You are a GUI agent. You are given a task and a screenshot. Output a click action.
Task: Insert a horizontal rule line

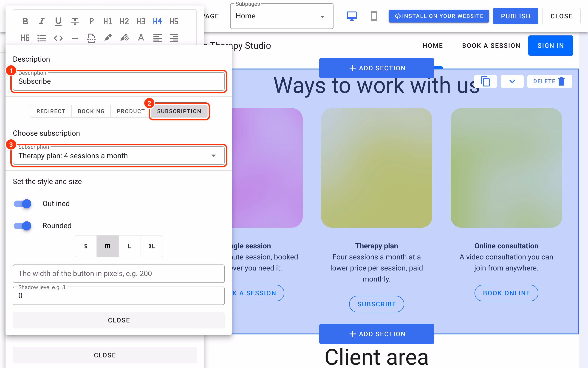pyautogui.click(x=75, y=38)
